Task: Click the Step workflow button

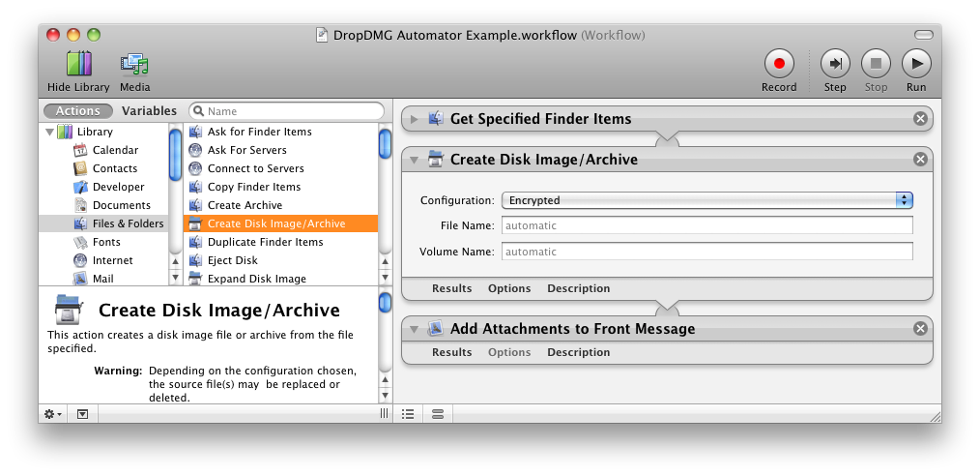Action: [x=835, y=63]
